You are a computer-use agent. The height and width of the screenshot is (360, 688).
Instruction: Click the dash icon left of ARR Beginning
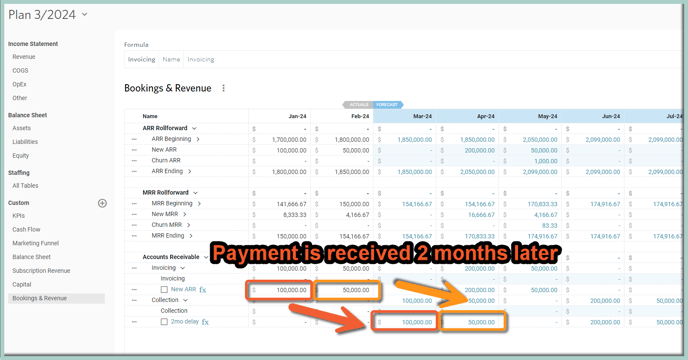(x=134, y=139)
